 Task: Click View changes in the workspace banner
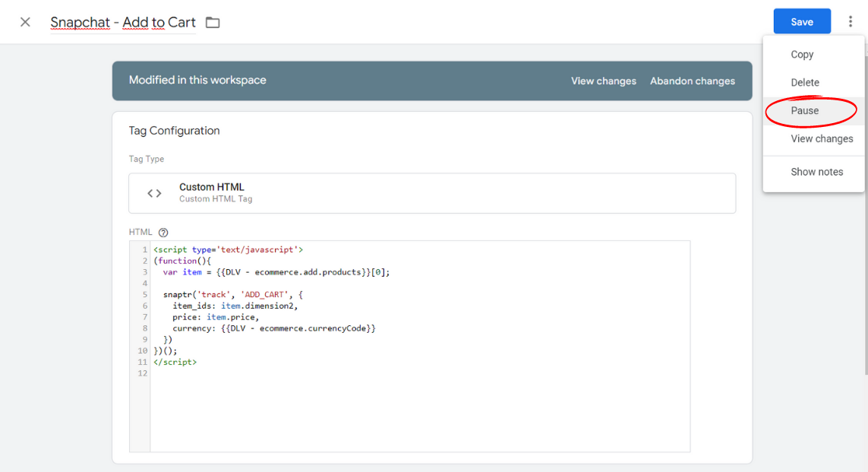604,81
